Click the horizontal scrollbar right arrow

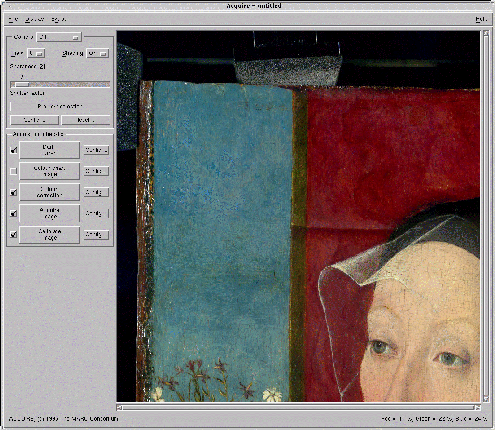click(x=478, y=408)
